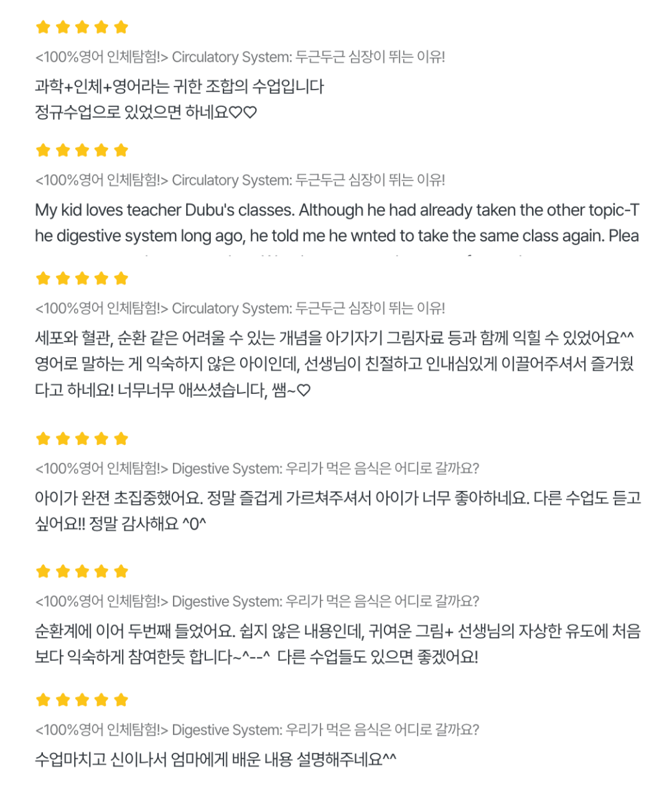672x794 pixels.
Task: Click the second star above the teacher Dubu review
Action: pyautogui.click(x=63, y=150)
